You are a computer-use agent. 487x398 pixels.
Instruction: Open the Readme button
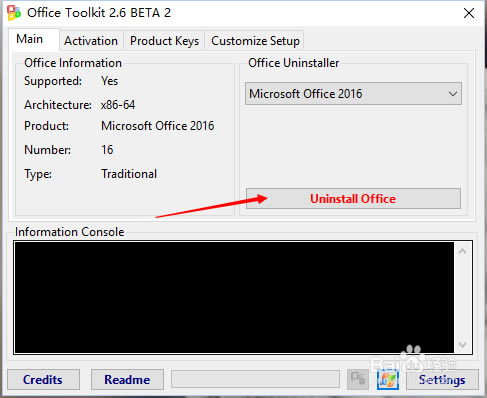pyautogui.click(x=127, y=380)
